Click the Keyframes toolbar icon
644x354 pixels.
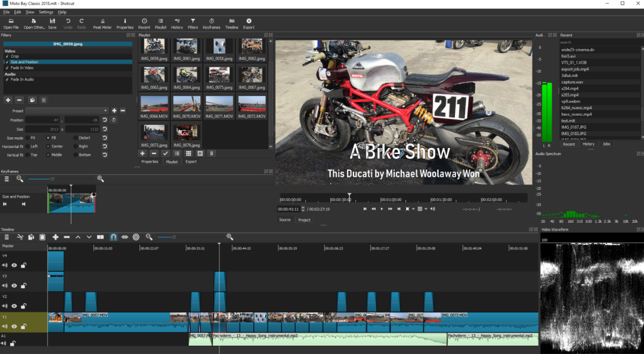[x=211, y=23]
